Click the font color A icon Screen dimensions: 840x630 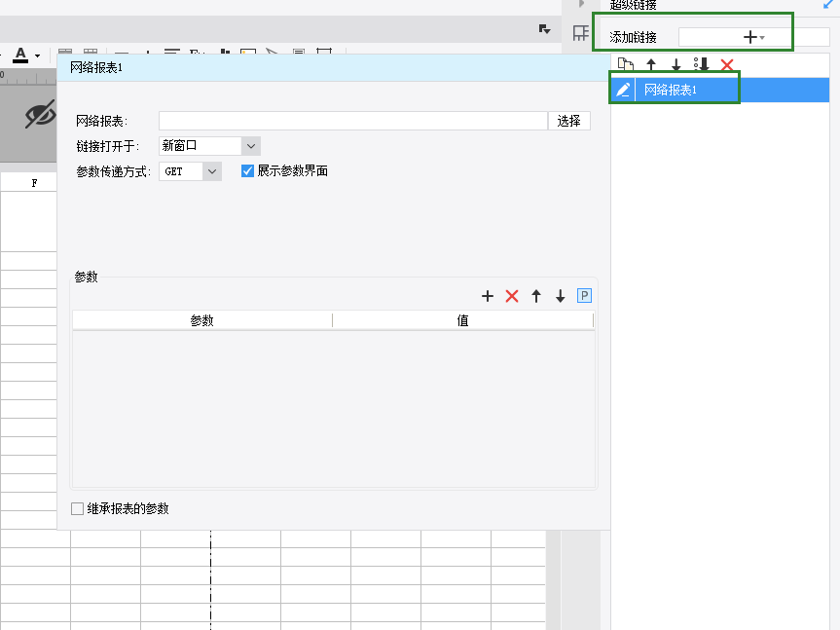click(20, 55)
